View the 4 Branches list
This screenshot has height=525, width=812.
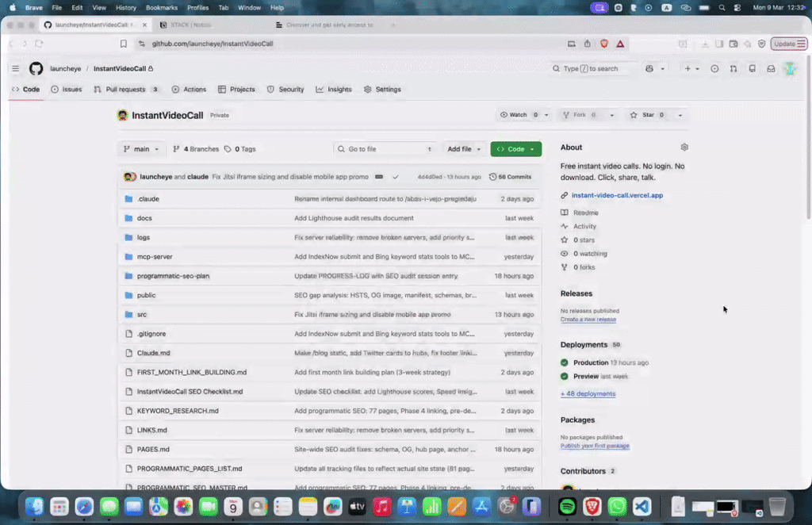pos(196,148)
